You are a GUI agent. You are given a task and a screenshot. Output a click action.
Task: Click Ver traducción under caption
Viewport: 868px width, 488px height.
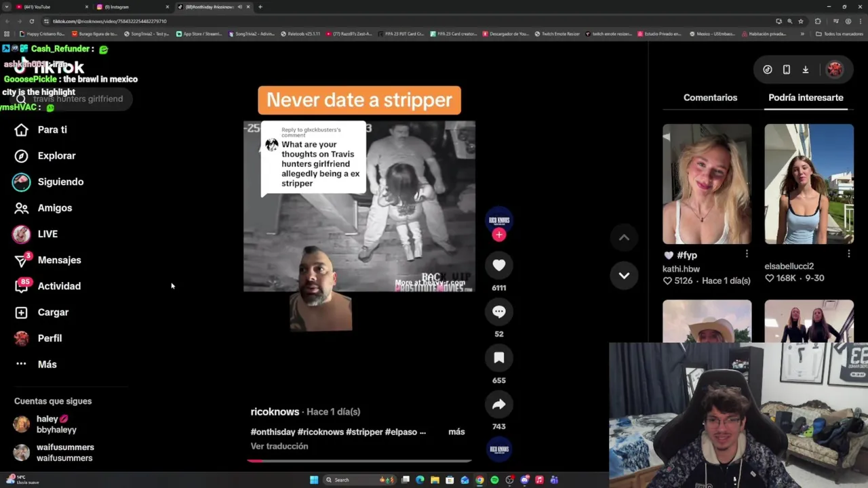[279, 447]
